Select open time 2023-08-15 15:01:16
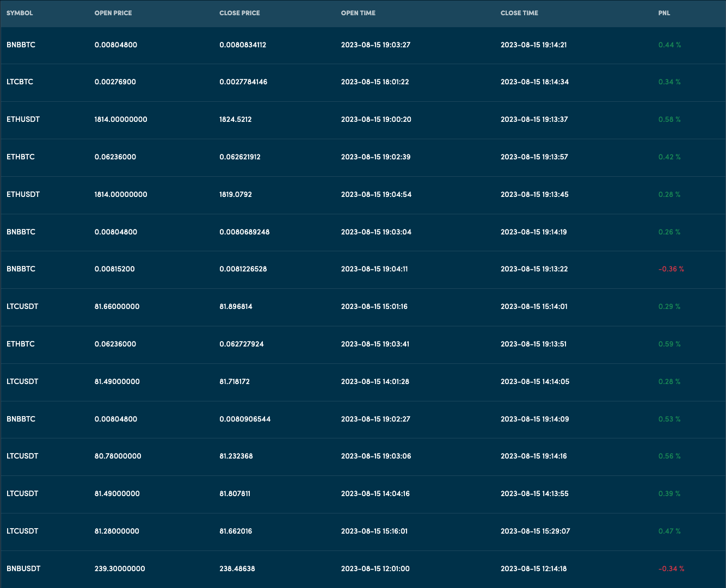Viewport: 726px width, 588px height. tap(374, 307)
